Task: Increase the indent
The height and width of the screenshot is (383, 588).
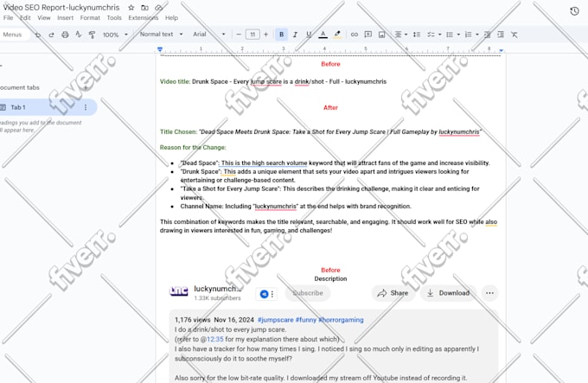Action: [x=501, y=35]
